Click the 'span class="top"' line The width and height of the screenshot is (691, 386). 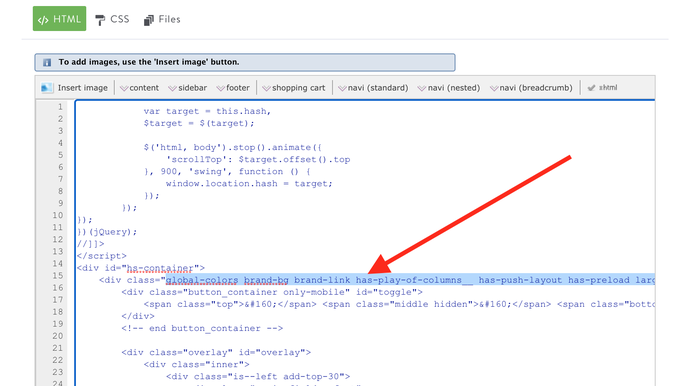(x=399, y=304)
